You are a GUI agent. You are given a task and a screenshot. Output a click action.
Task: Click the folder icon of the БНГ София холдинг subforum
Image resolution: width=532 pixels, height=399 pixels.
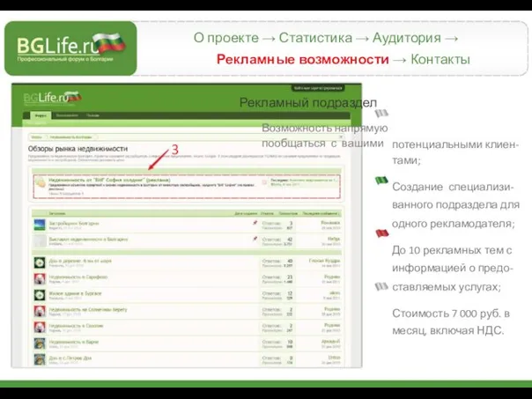click(x=41, y=182)
